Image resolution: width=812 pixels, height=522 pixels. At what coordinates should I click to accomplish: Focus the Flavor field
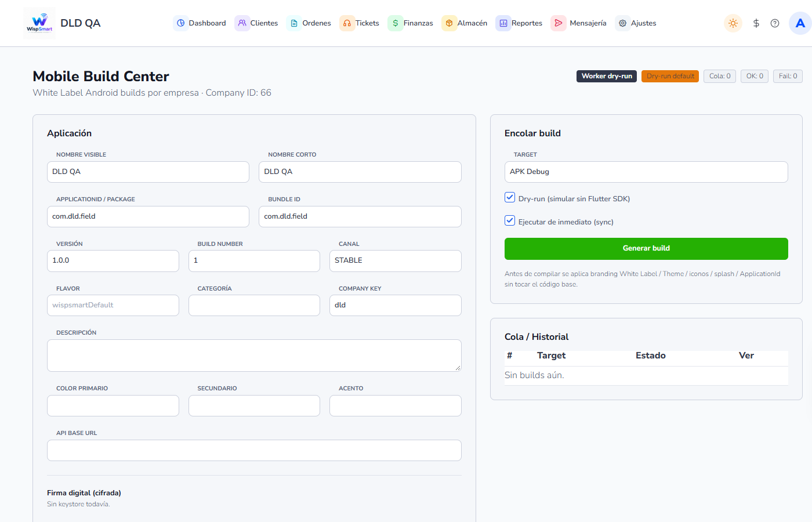113,305
